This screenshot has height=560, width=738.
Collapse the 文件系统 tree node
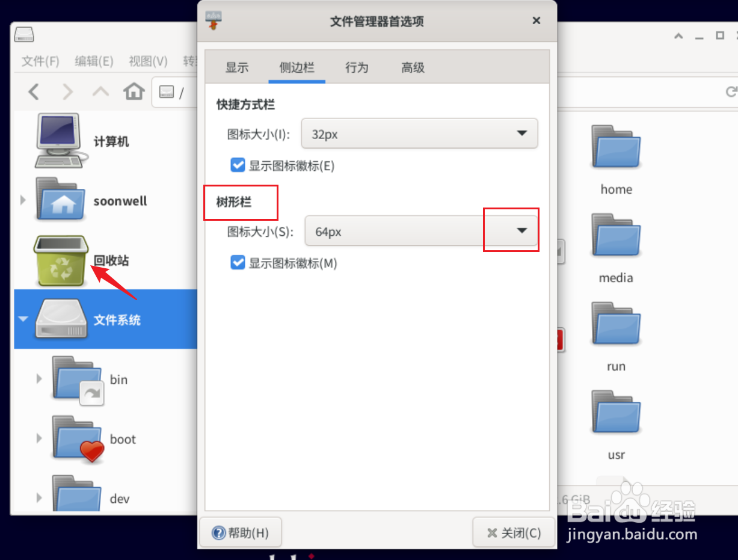23,319
